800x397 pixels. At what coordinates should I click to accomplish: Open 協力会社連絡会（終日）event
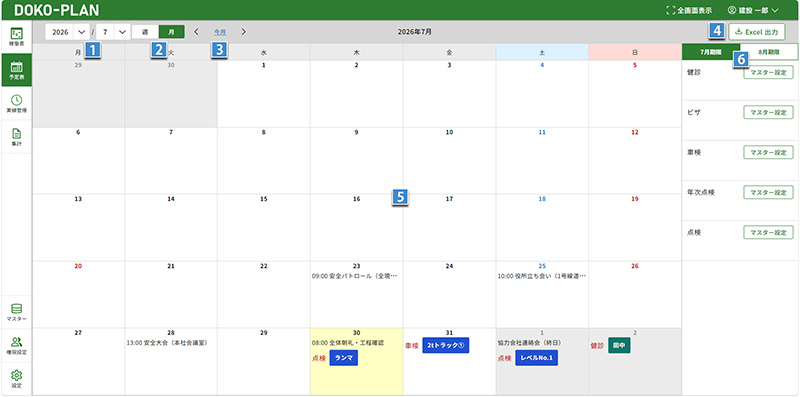(529, 343)
